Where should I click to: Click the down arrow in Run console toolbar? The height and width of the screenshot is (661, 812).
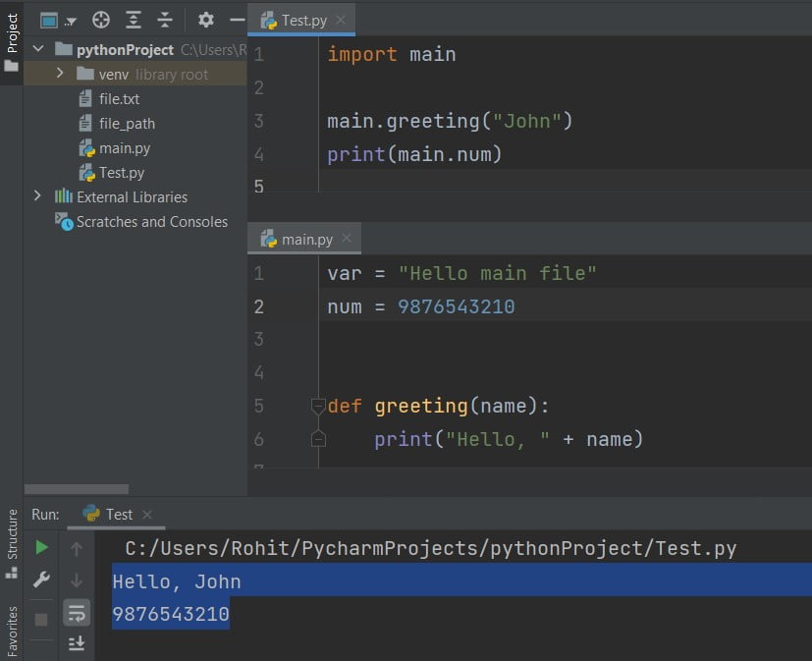[78, 579]
